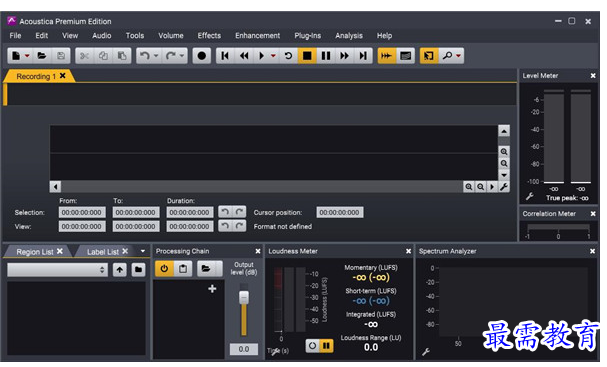Open the Plug-Ins menu
The image size is (607, 367).
coord(307,36)
